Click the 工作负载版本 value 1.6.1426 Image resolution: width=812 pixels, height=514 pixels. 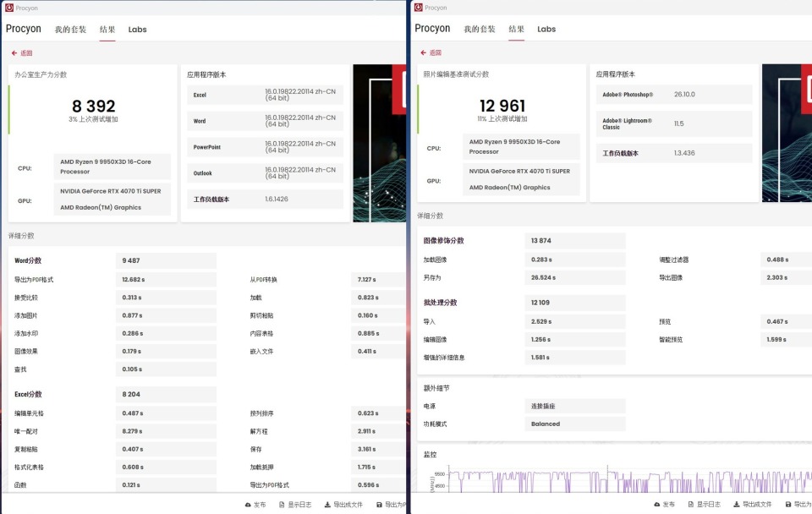[277, 200]
